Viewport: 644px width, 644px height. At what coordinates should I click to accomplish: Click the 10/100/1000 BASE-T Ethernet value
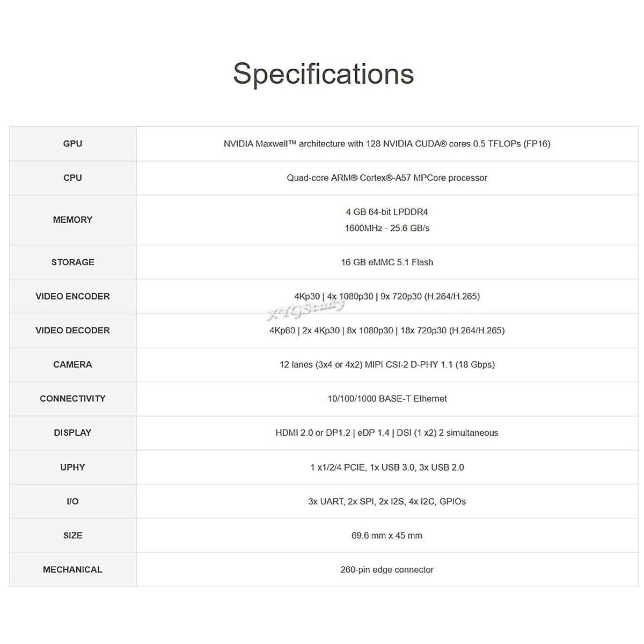(x=386, y=399)
